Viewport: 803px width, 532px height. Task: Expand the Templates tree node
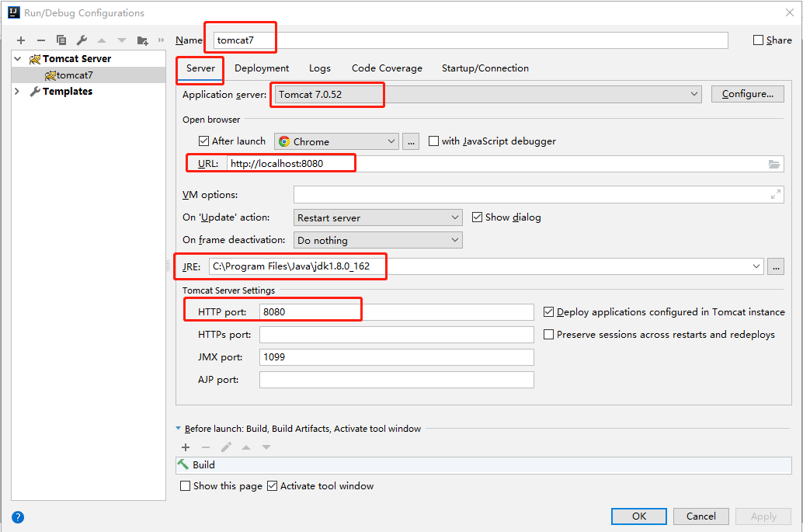(18, 91)
